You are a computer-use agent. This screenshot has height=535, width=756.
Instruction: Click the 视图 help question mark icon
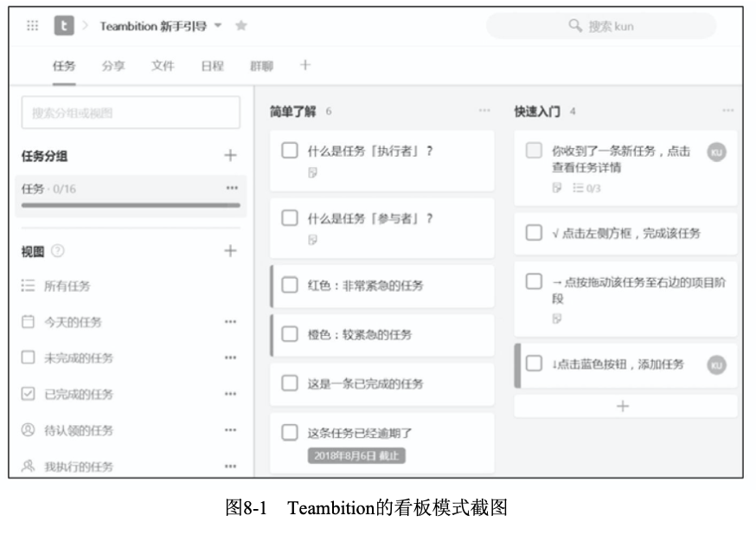[x=57, y=251]
